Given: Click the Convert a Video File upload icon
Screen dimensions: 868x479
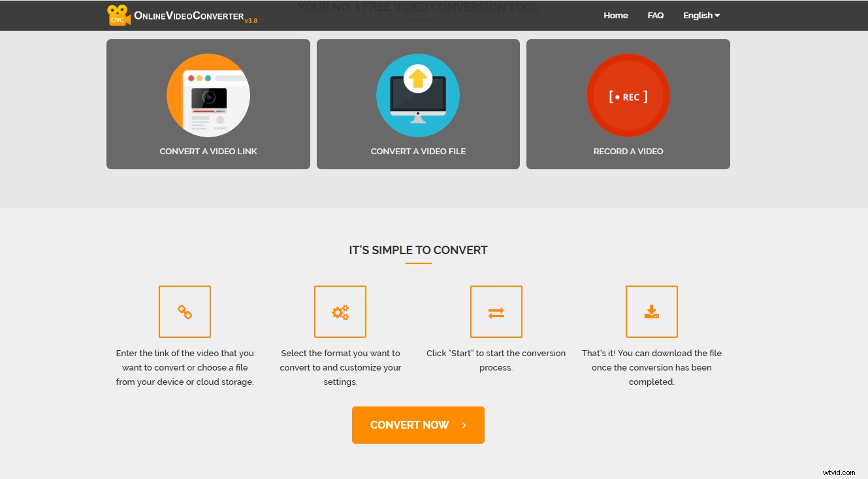Looking at the screenshot, I should (417, 95).
